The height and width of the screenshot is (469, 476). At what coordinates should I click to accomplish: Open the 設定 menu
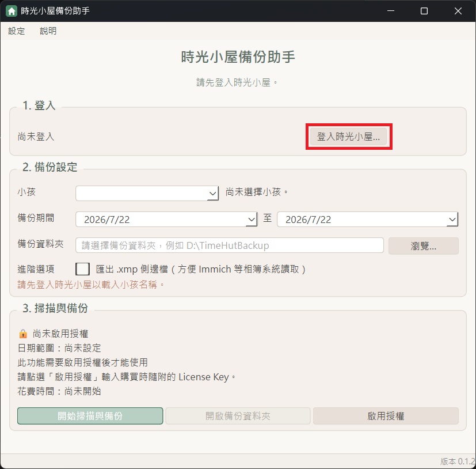tap(16, 31)
